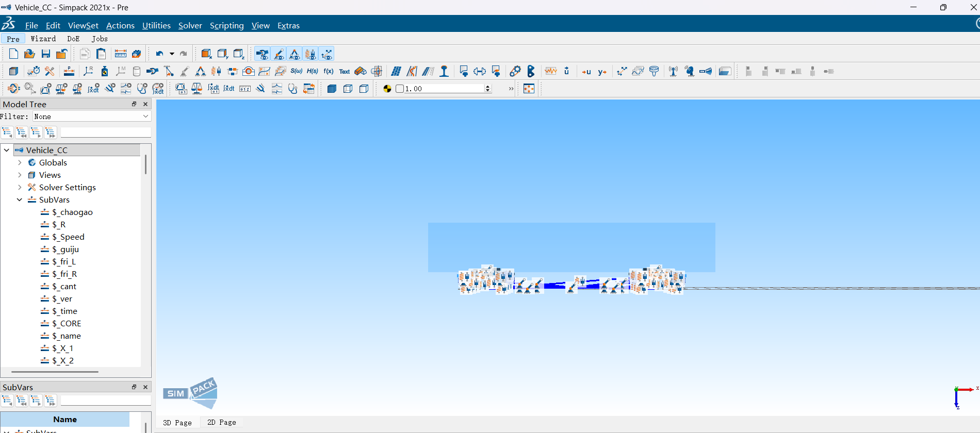Click the signal waveform excitation icon
Viewport: 980px width, 433px height.
coord(551,71)
